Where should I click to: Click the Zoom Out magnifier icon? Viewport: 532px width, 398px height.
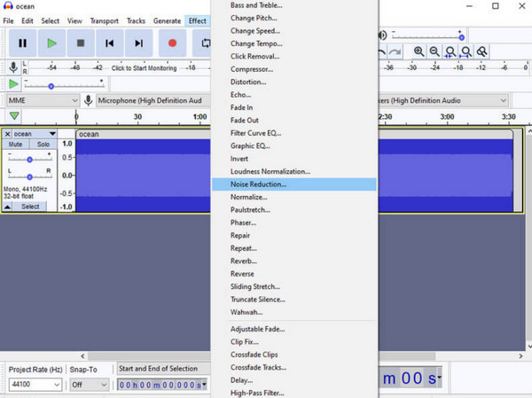(434, 52)
